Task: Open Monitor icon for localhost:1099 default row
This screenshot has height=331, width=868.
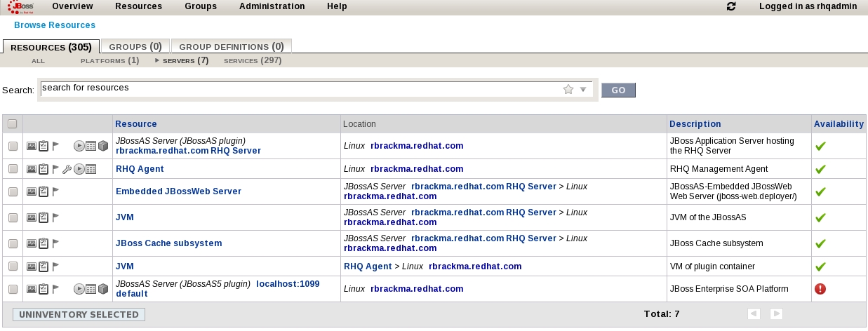Action: tap(32, 288)
